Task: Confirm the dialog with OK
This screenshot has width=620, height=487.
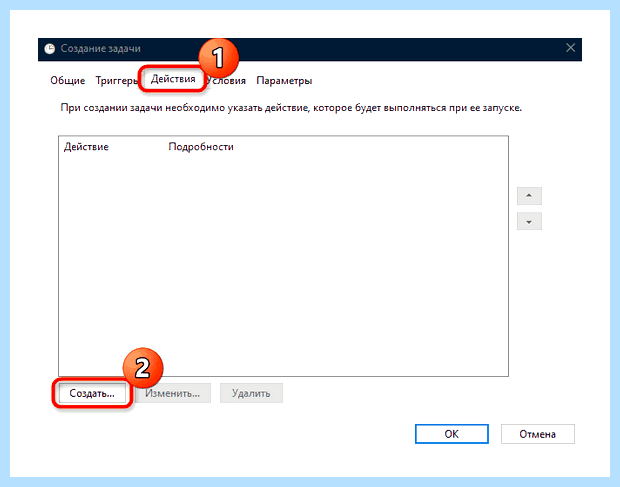Action: click(452, 434)
